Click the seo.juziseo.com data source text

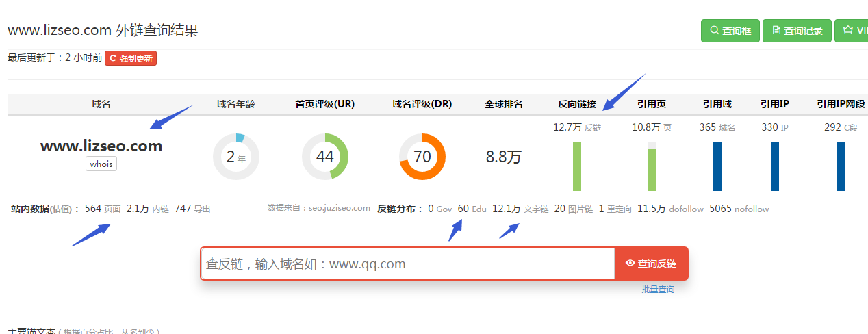[x=340, y=208]
